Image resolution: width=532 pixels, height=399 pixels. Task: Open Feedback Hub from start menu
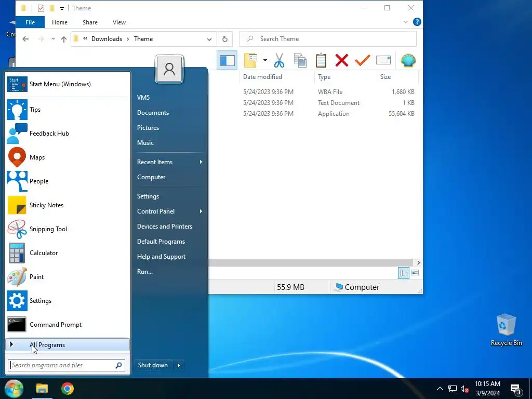[x=68, y=134]
